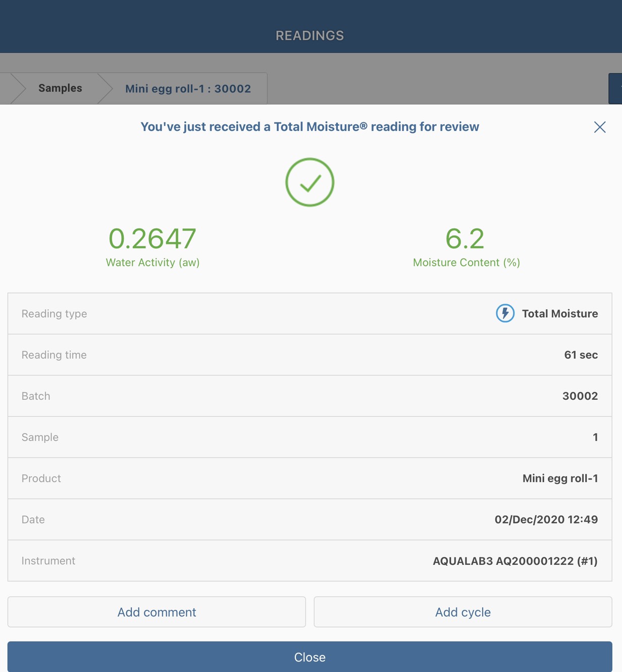Select the Product value Mini egg roll-1
The width and height of the screenshot is (622, 672).
(560, 478)
